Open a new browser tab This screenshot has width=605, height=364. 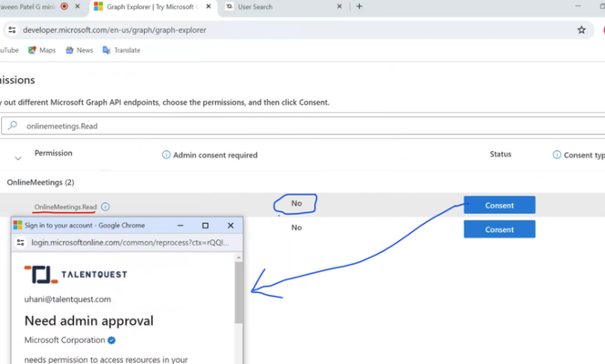tap(359, 6)
